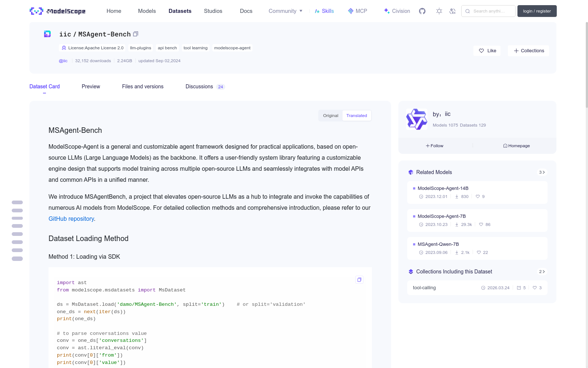Viewport: 588px width, 368px height.
Task: Open the Skills page
Action: [x=325, y=11]
